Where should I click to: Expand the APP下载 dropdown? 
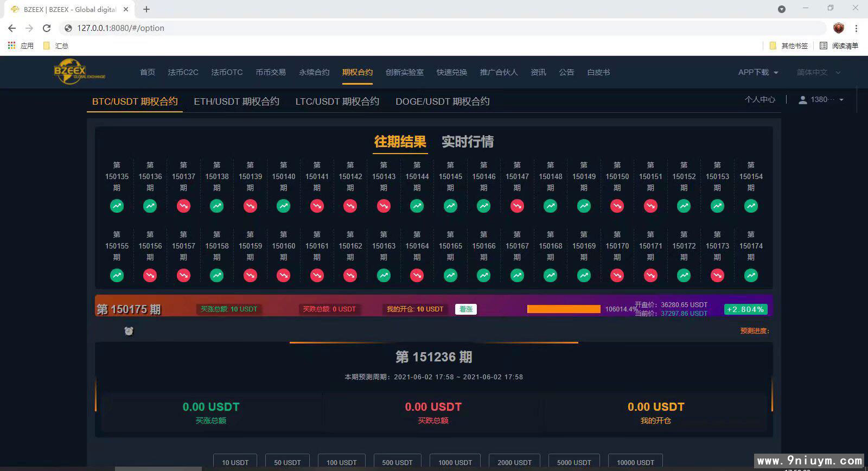(758, 72)
